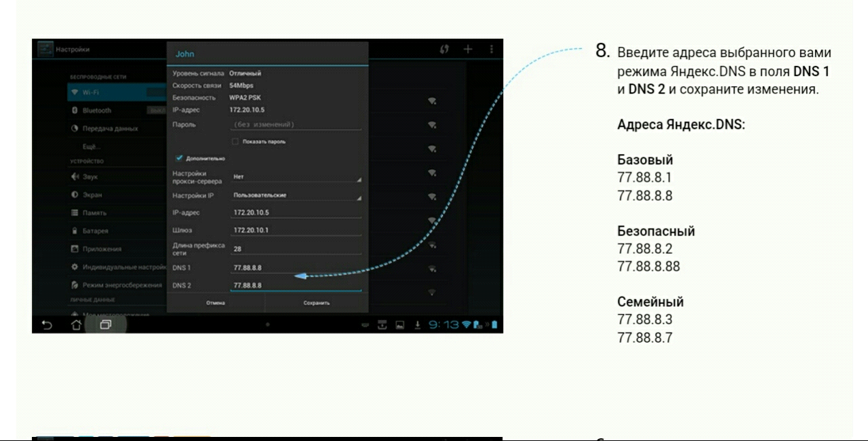This screenshot has width=868, height=441.
Task: Click the Длина префикса сети field
Action: pos(296,249)
